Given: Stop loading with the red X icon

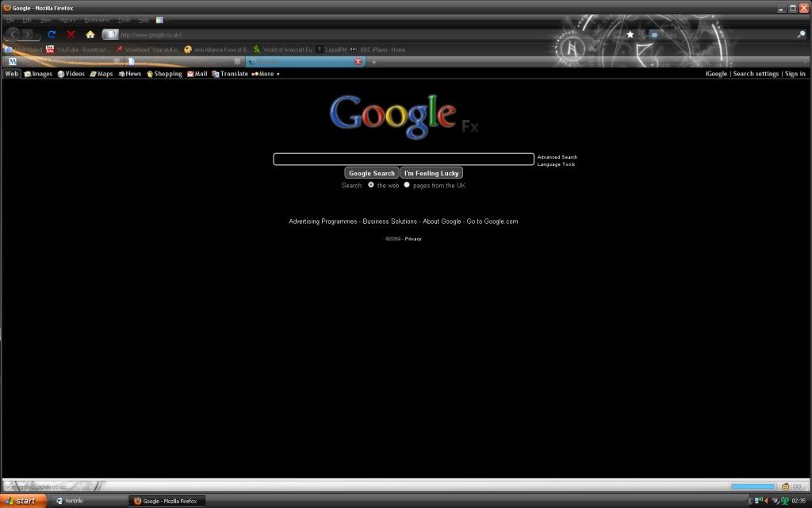Looking at the screenshot, I should pyautogui.click(x=71, y=34).
